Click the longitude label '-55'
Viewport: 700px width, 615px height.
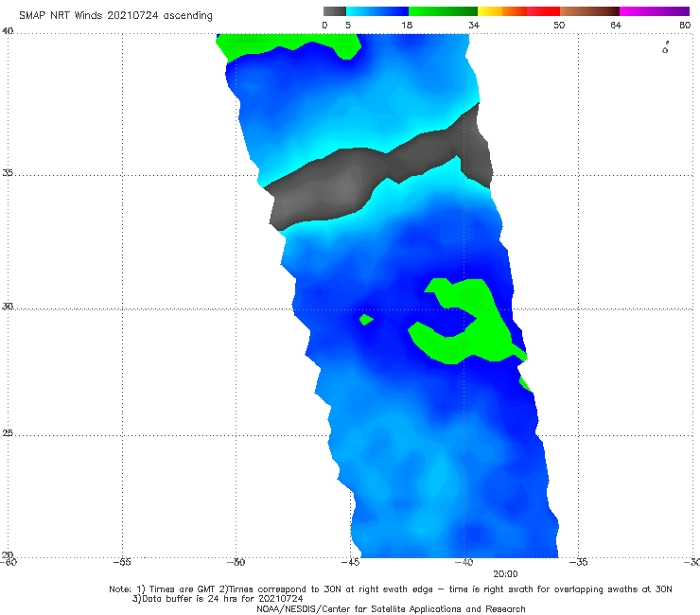[x=122, y=562]
